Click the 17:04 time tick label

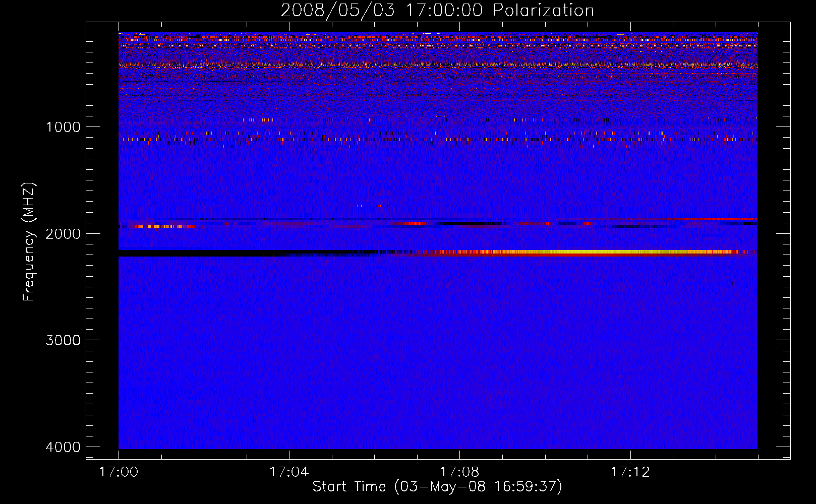[289, 472]
